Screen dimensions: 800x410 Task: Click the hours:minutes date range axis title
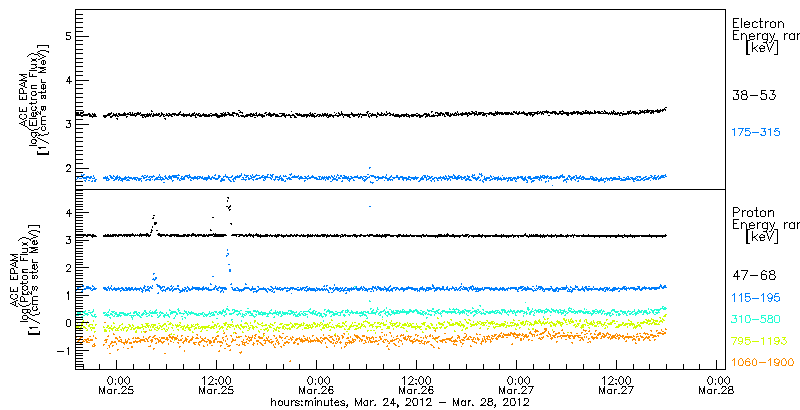click(400, 403)
